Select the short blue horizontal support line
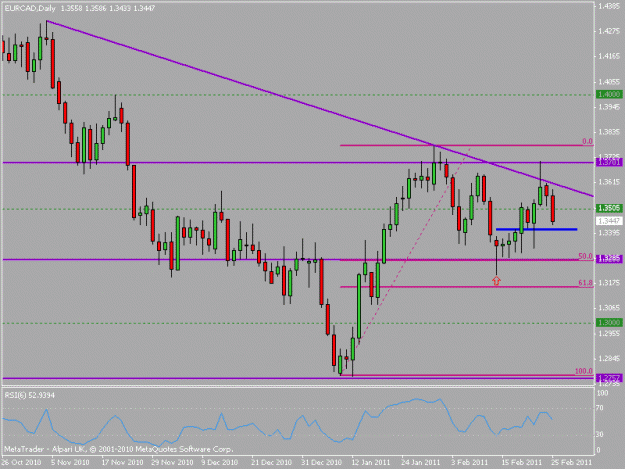The width and height of the screenshot is (625, 469). [x=537, y=229]
